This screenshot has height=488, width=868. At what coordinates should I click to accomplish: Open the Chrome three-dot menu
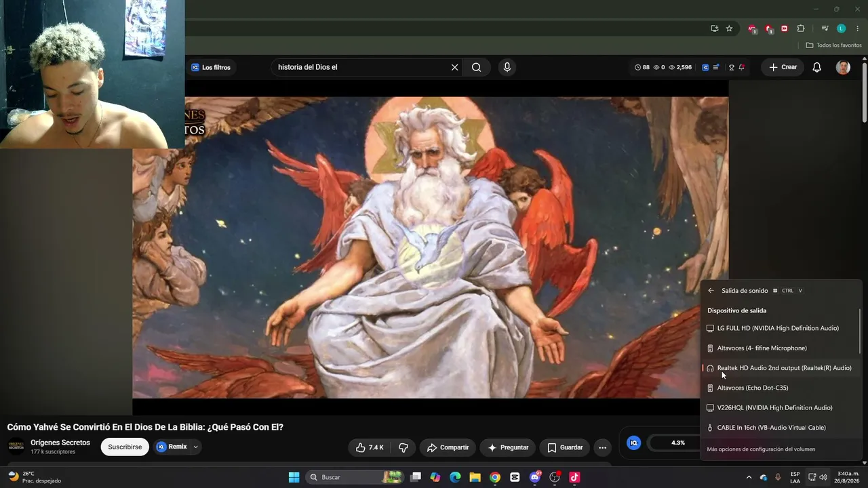click(x=857, y=28)
